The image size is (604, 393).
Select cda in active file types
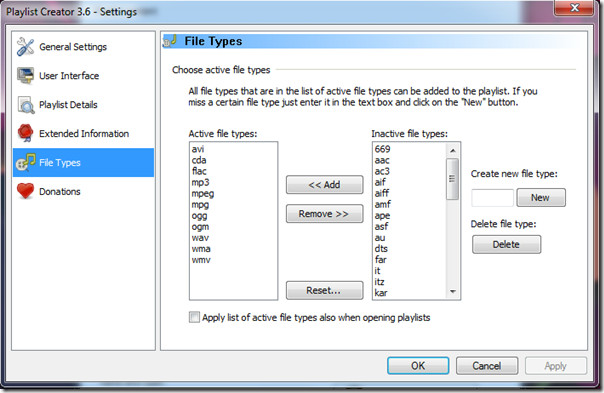point(233,160)
